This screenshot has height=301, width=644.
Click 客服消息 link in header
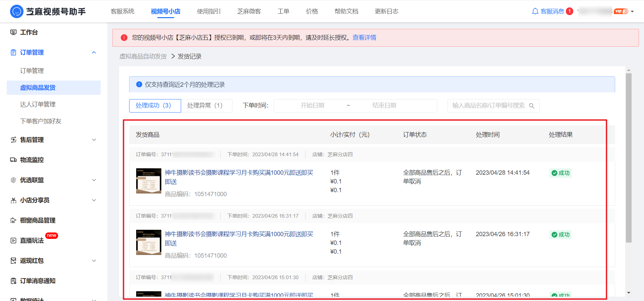[x=552, y=11]
